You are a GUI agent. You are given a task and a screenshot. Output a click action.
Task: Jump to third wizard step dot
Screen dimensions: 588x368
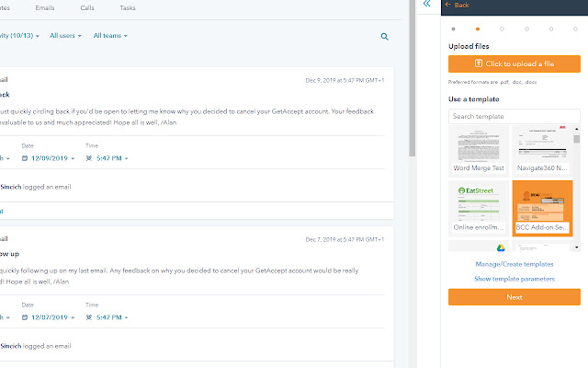503,29
